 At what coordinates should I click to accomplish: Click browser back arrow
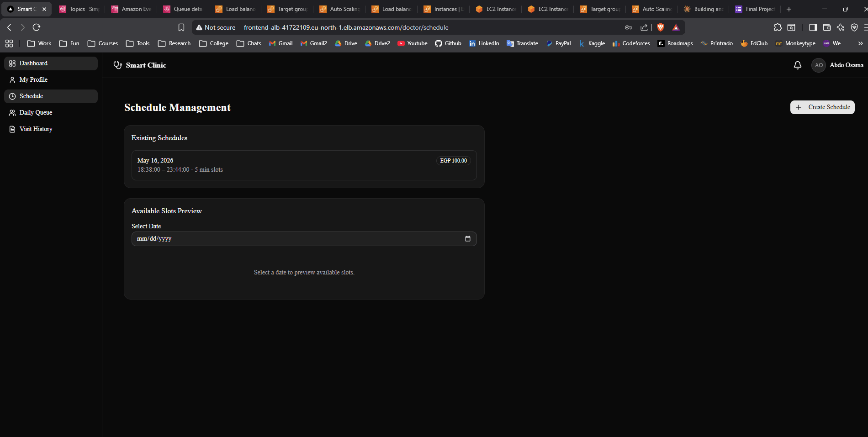[10, 27]
